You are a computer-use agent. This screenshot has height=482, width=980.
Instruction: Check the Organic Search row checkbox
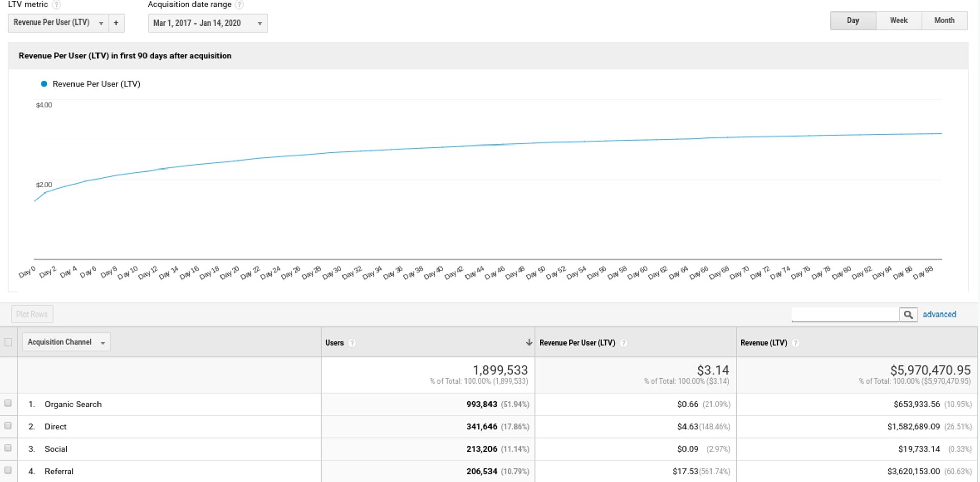(x=8, y=403)
